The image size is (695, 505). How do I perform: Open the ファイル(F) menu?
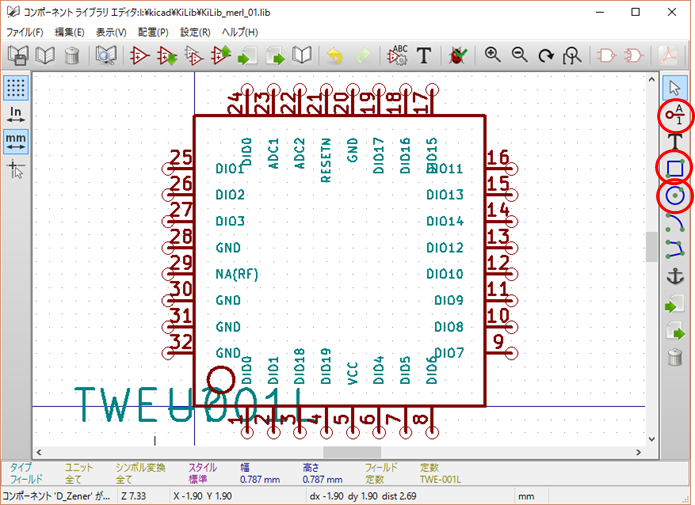[25, 32]
